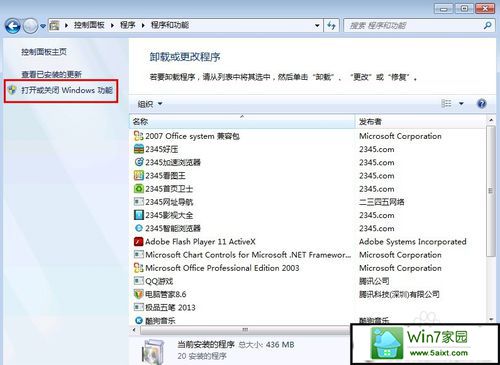
Task: Open 打开或关闭 Windows 功能 link
Action: pos(67,90)
